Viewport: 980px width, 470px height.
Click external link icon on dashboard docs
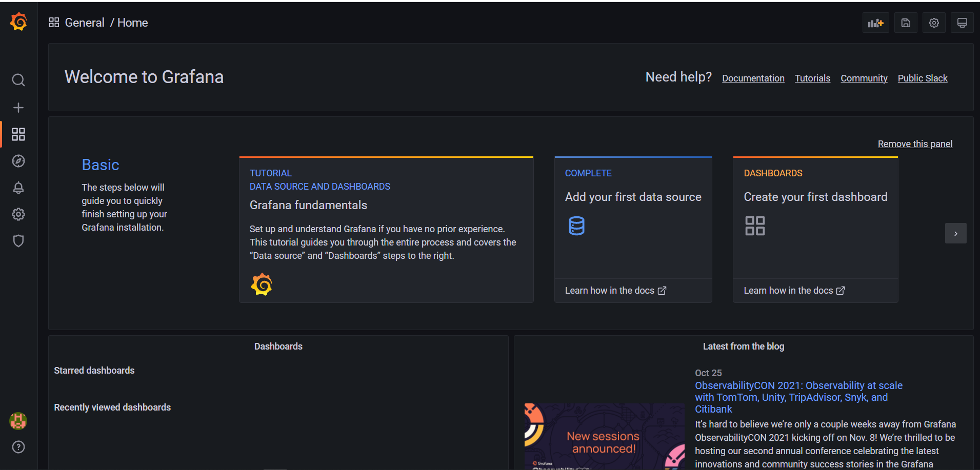coord(841,291)
